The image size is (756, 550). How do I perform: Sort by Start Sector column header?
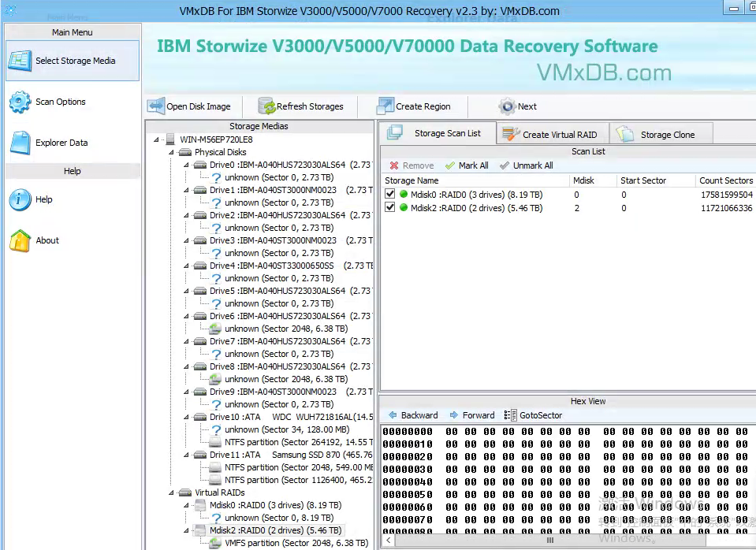click(656, 180)
